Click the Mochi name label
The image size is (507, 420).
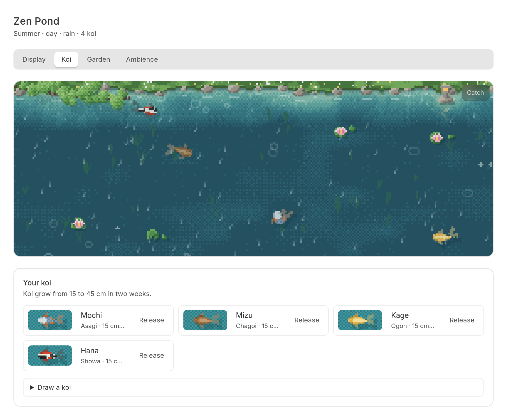point(91,315)
